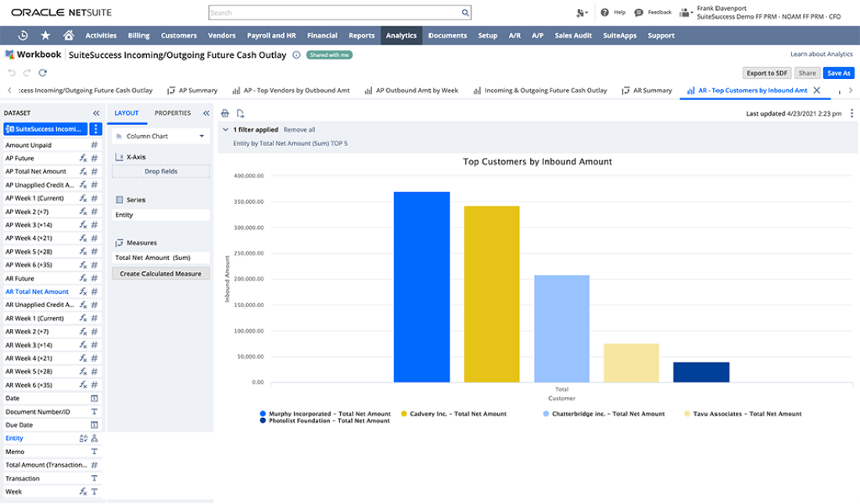Open the Recent Records clock icon
The image size is (860, 504).
pyautogui.click(x=23, y=35)
